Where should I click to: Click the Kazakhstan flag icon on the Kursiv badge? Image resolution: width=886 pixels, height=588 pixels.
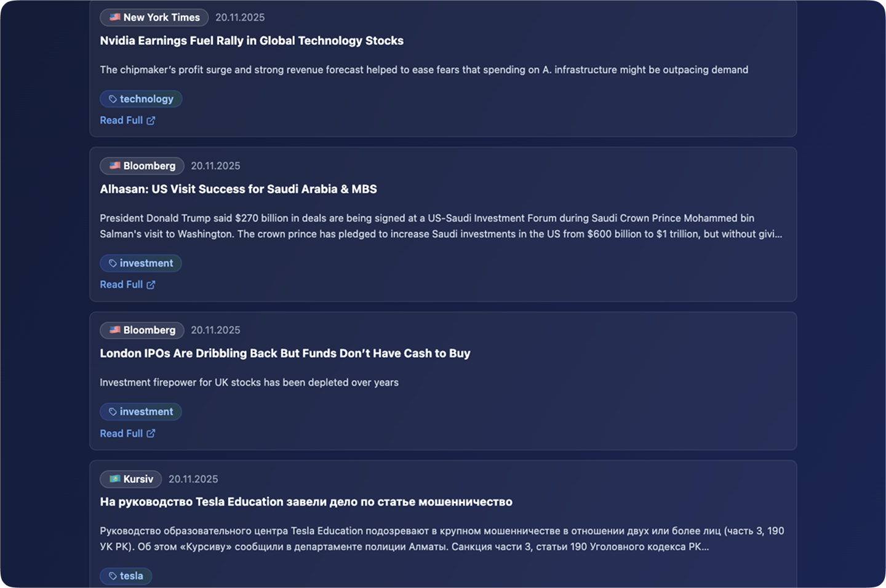(x=115, y=479)
